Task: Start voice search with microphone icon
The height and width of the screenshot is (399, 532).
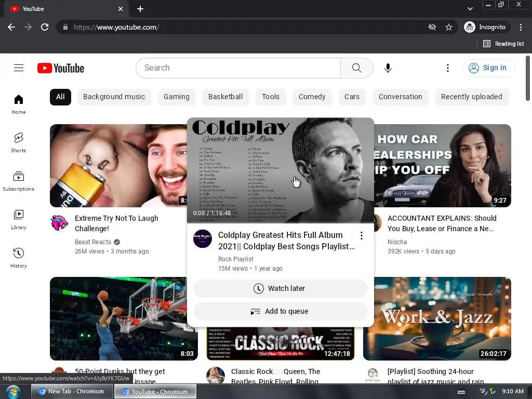Action: click(x=388, y=68)
